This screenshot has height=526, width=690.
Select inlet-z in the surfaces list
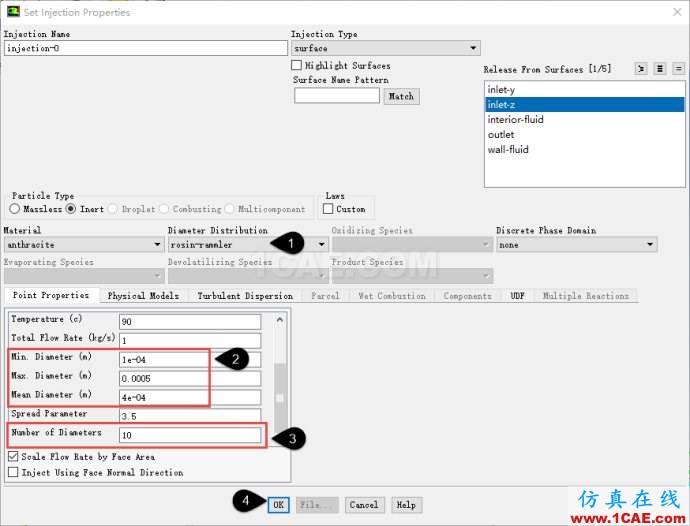(x=584, y=104)
